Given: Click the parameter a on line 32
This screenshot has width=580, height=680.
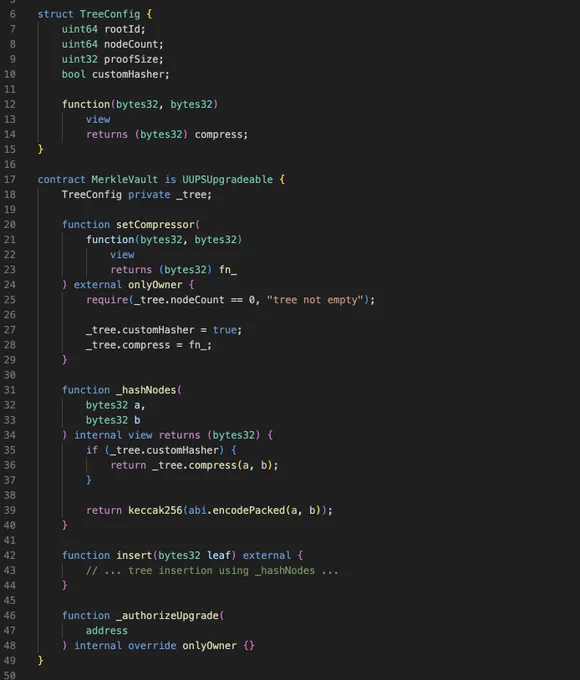Looking at the screenshot, I should (x=137, y=405).
